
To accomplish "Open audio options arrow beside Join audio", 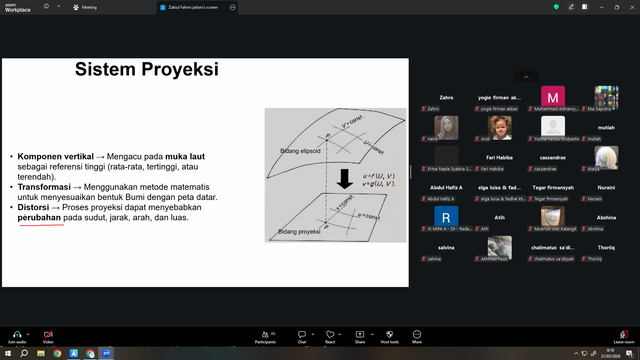I will click(28, 334).
